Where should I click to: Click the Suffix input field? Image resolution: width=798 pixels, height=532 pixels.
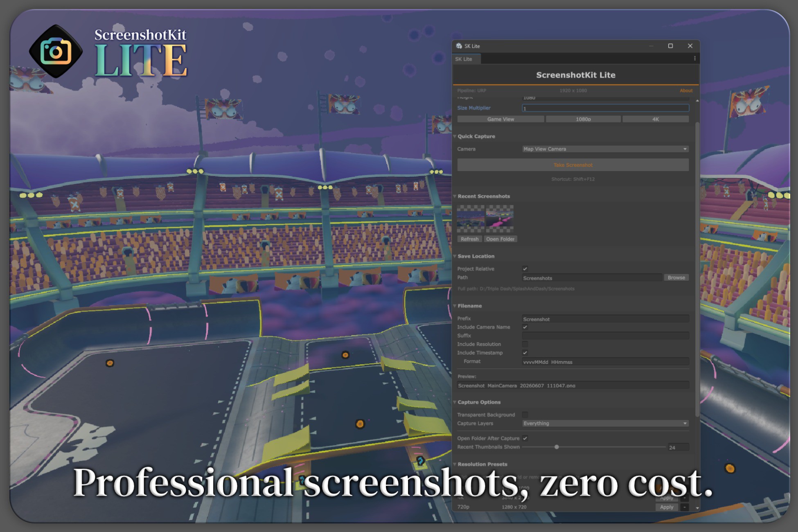pyautogui.click(x=605, y=336)
